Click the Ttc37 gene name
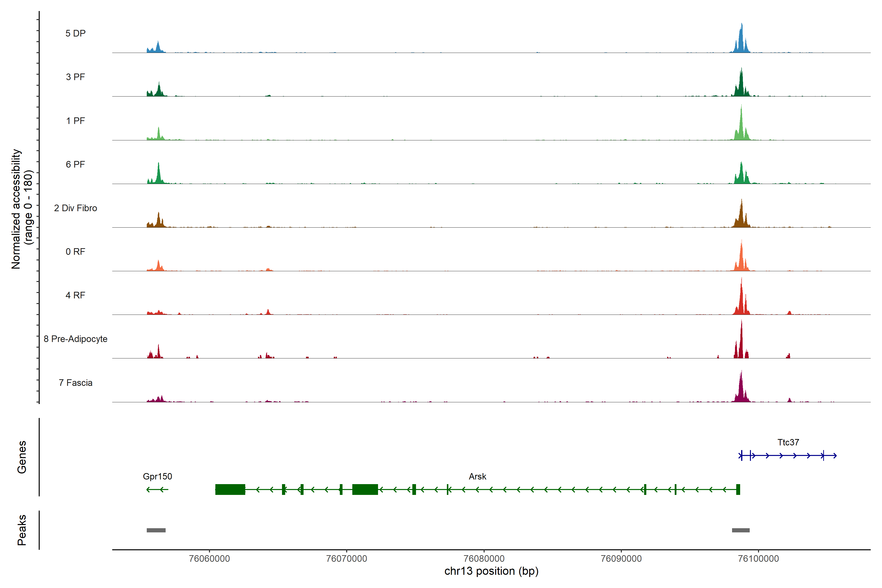 [x=788, y=442]
